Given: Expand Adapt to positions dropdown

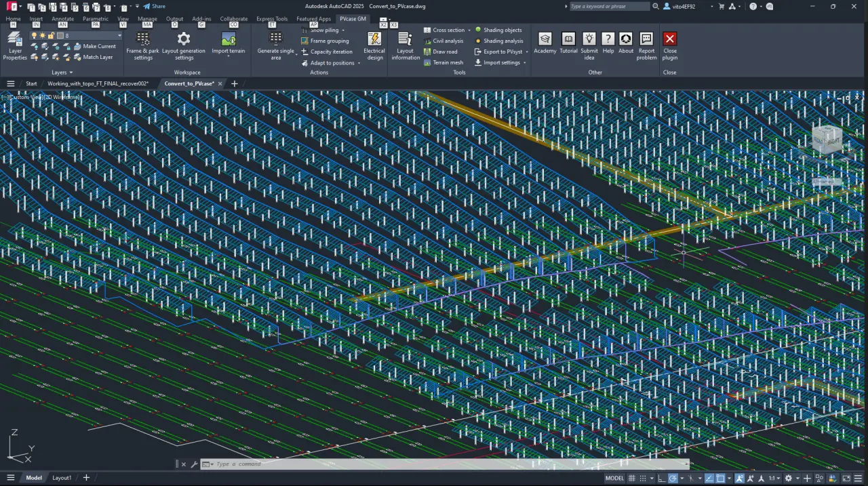Looking at the screenshot, I should coord(359,63).
